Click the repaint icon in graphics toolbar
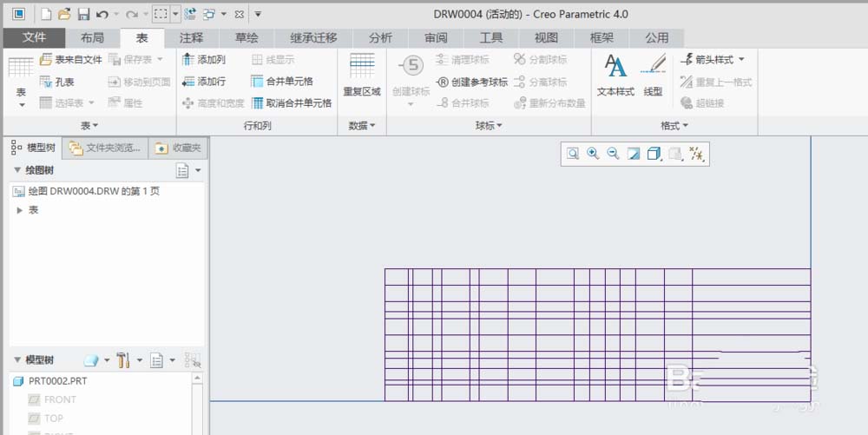Viewport: 868px width, 435px height. [634, 154]
